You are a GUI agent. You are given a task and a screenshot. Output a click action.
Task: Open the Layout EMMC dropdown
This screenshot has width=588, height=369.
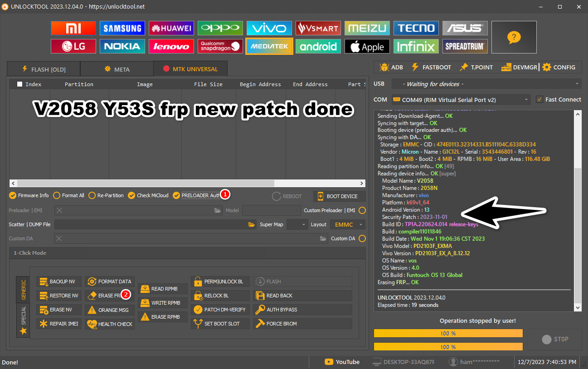point(347,224)
